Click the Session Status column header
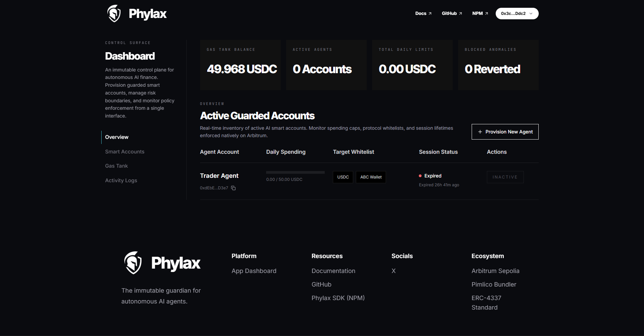 click(x=438, y=152)
